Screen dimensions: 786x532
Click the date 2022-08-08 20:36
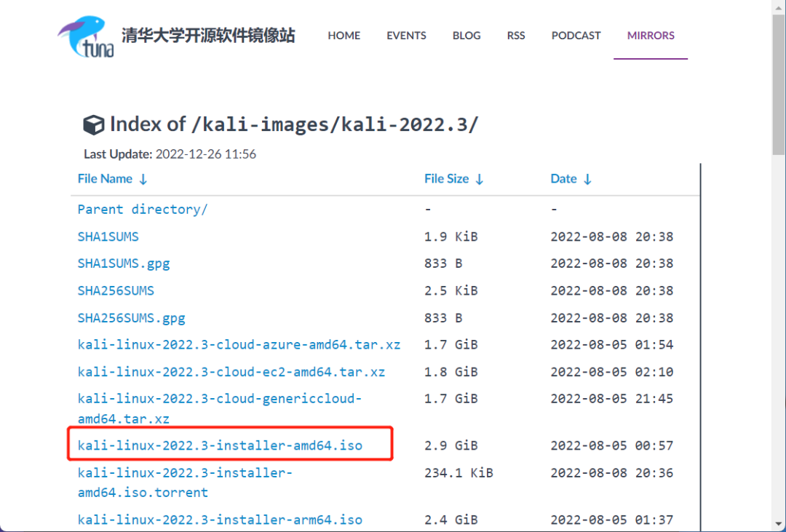point(611,472)
